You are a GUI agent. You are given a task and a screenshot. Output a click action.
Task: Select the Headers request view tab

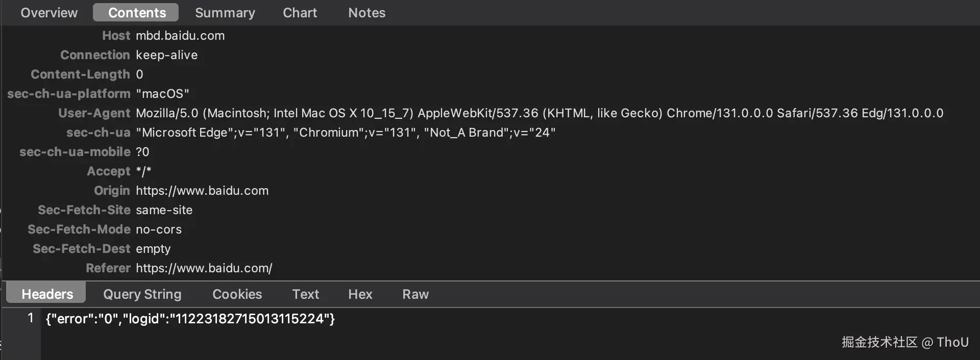[x=47, y=294]
